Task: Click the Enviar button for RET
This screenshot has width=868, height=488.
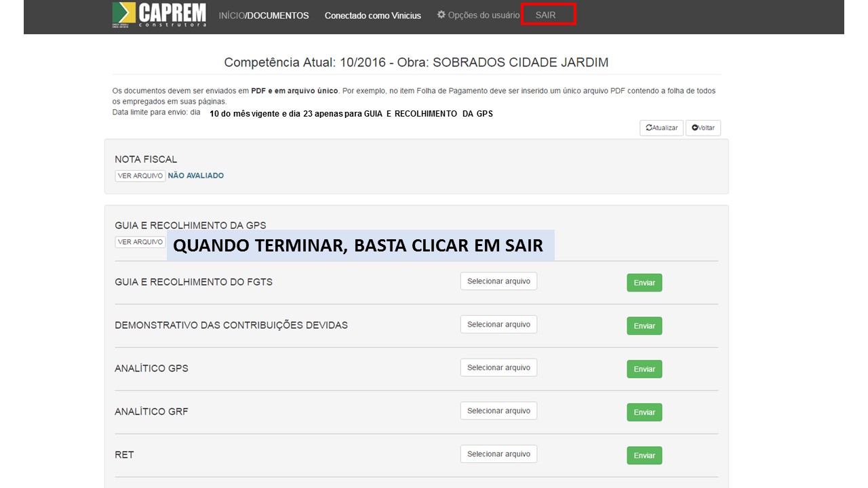Action: click(644, 455)
